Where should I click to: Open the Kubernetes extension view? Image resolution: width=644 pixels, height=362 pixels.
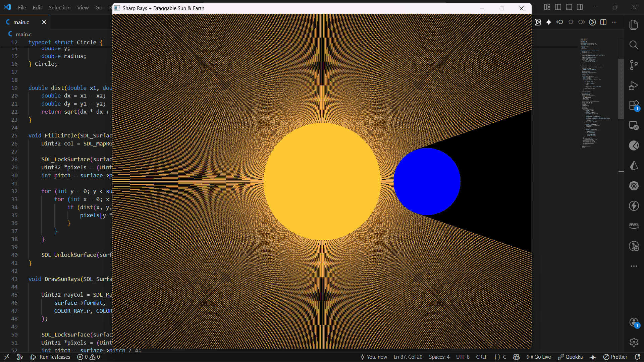(x=634, y=186)
